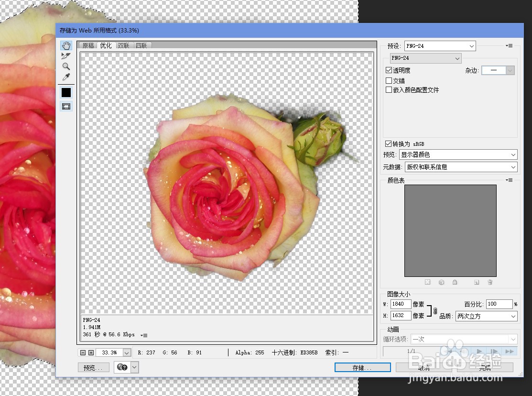Select the Slice Select tool

pos(66,55)
